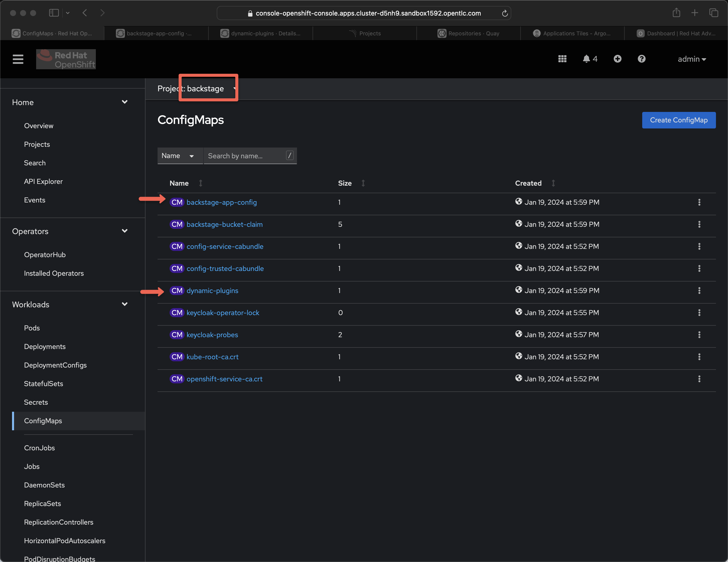Click the Safari share icon
The width and height of the screenshot is (728, 562).
pyautogui.click(x=676, y=13)
